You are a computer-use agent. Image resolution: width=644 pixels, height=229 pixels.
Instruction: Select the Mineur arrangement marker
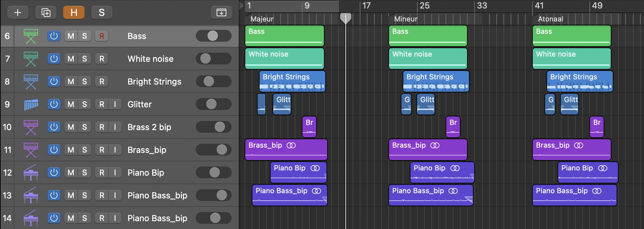406,19
